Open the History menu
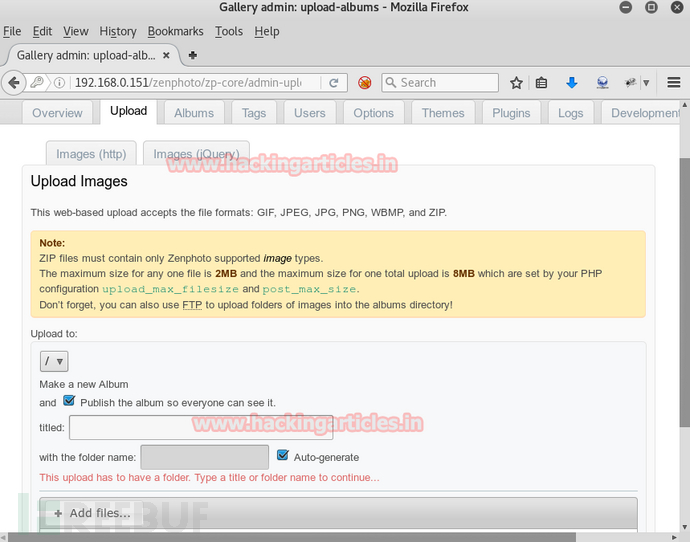 click(x=118, y=31)
